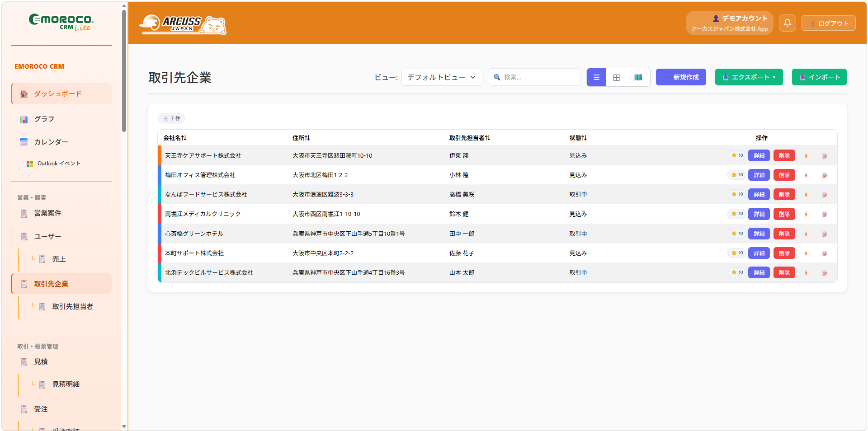Open the notification bell
The image size is (868, 431).
pos(787,23)
